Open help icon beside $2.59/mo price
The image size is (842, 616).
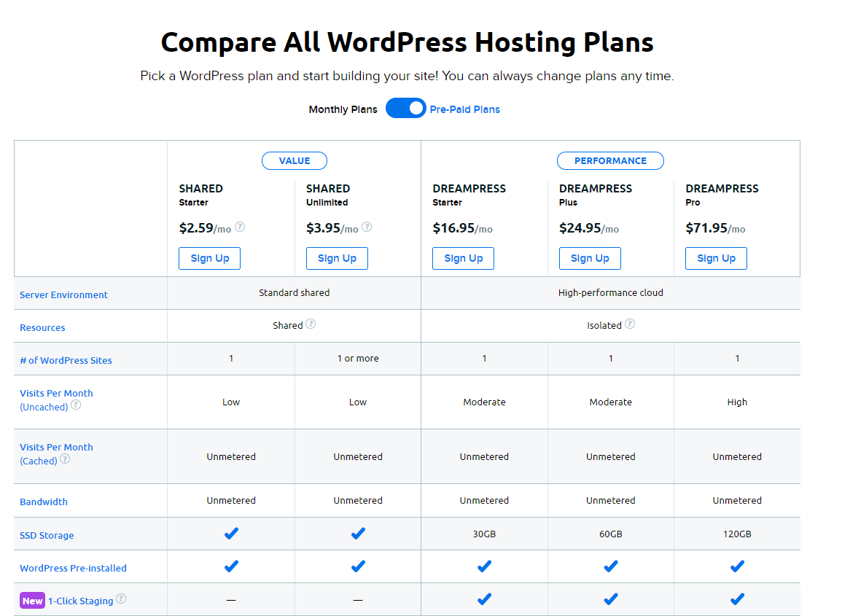[240, 227]
